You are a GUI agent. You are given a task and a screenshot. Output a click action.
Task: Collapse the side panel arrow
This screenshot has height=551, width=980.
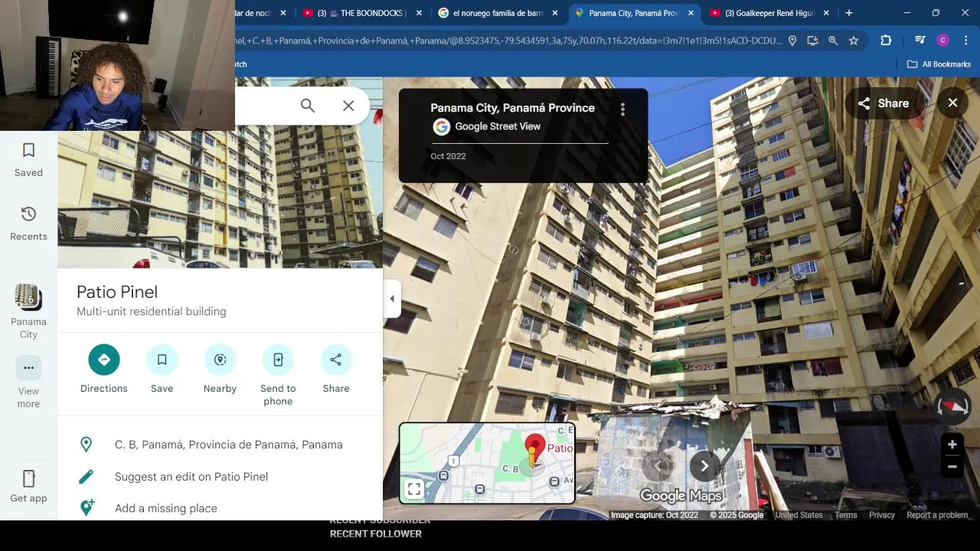[x=391, y=298]
